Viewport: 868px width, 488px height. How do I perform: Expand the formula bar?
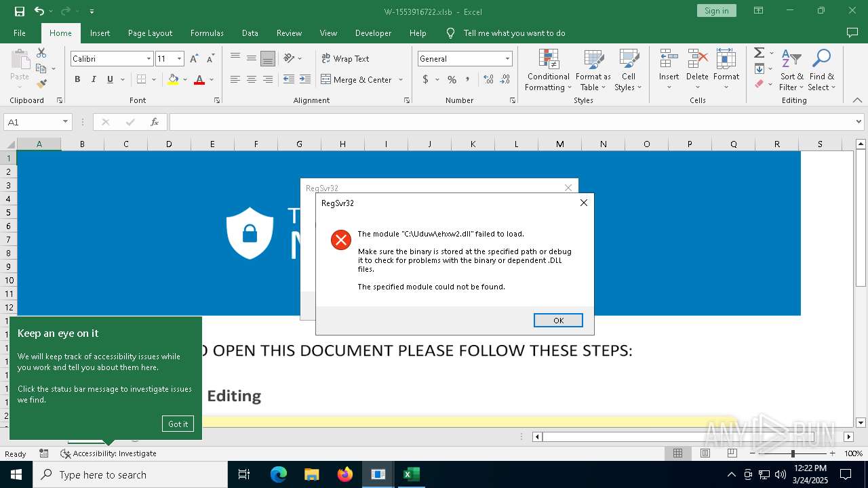(x=859, y=122)
